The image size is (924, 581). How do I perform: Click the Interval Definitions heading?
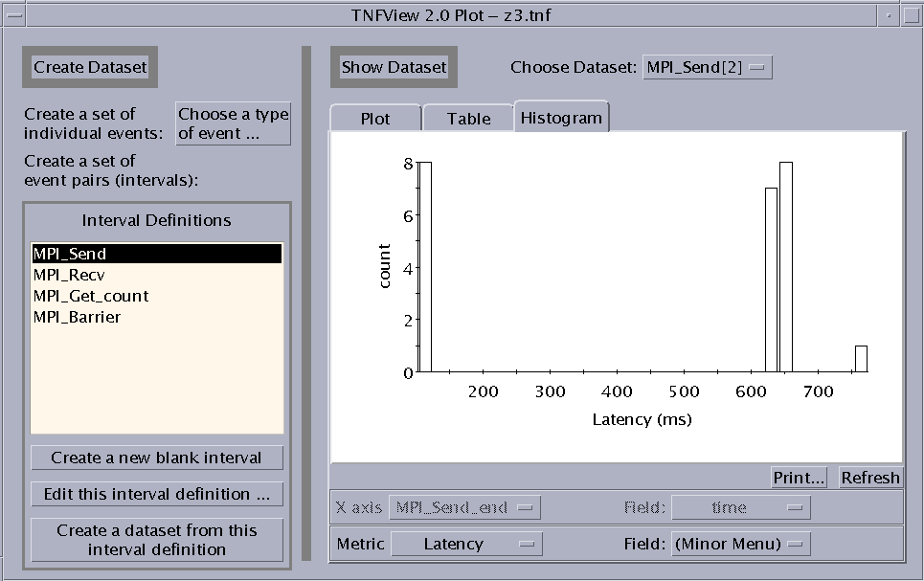pyautogui.click(x=157, y=220)
